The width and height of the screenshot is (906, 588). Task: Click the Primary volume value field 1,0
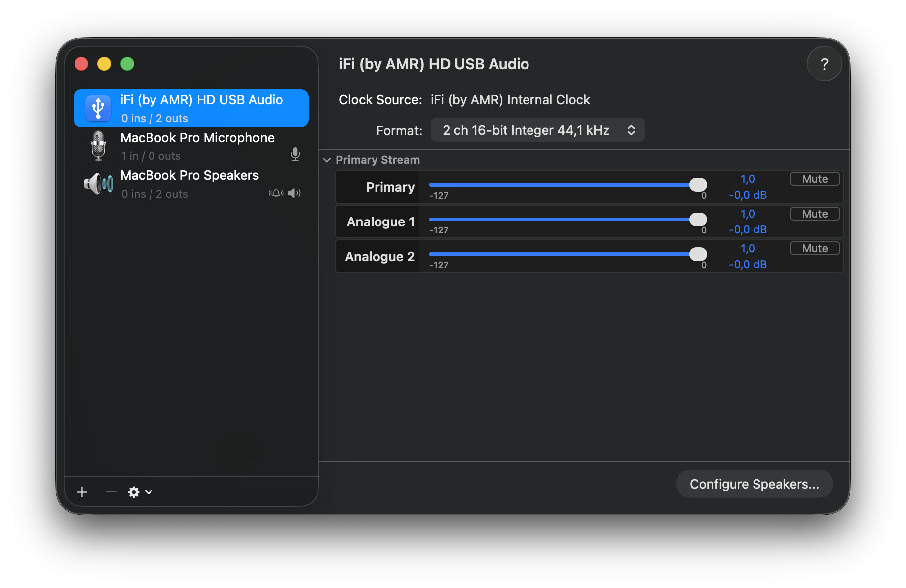pyautogui.click(x=747, y=179)
